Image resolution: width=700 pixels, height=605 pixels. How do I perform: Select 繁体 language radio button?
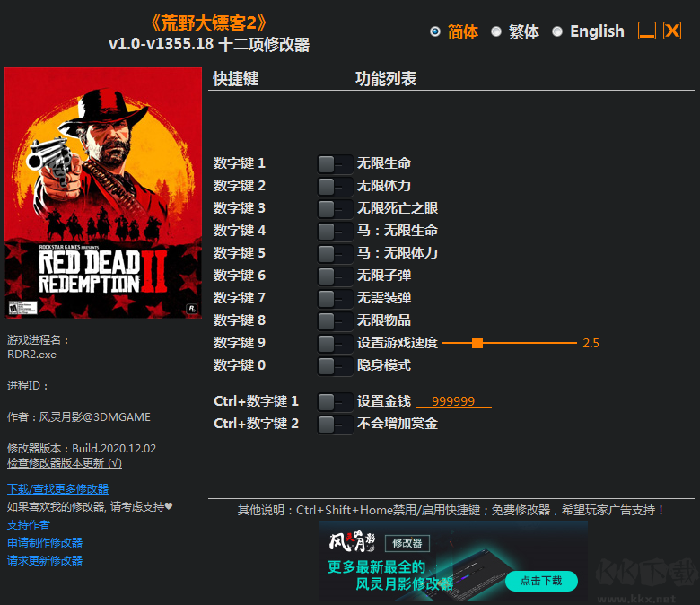[x=496, y=31]
